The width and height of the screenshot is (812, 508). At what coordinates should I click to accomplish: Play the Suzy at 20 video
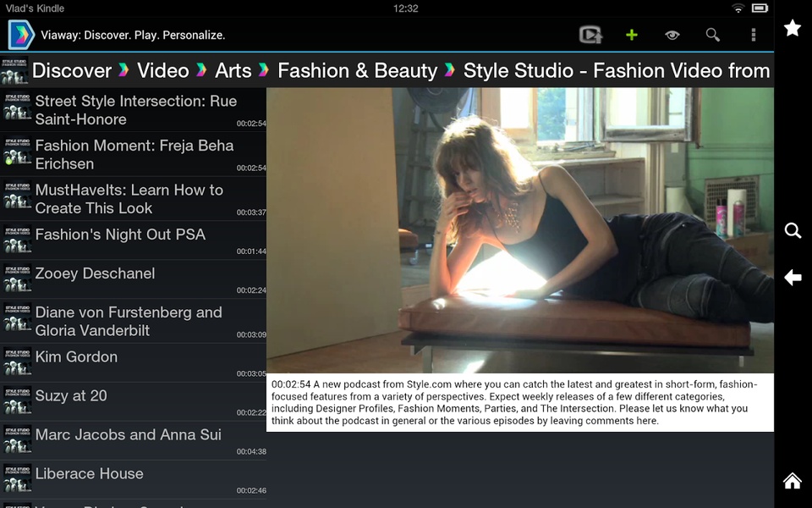[x=133, y=401]
